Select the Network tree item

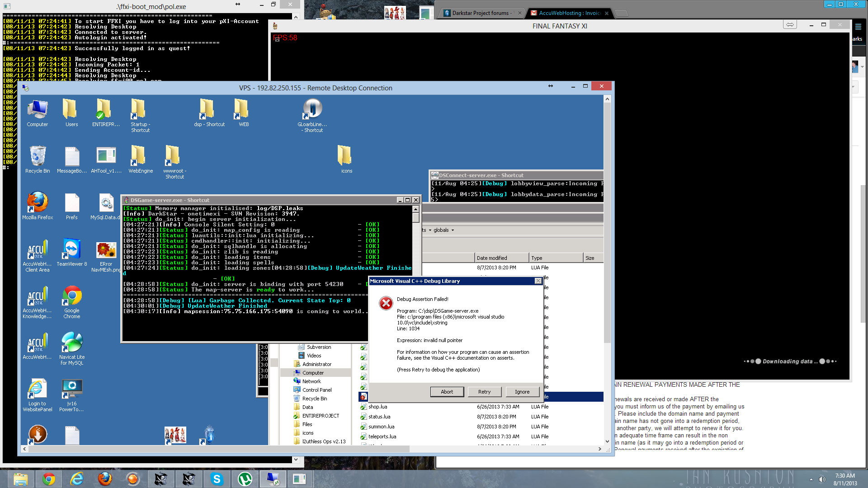[311, 381]
